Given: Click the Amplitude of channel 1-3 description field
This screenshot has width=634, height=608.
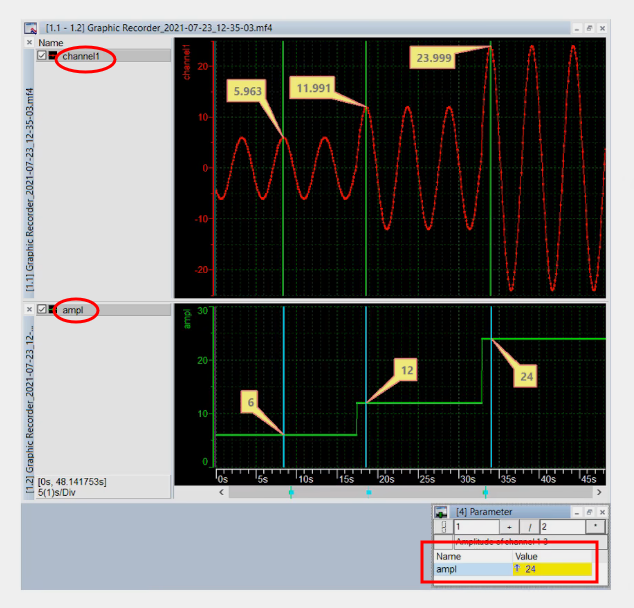Looking at the screenshot, I should pyautogui.click(x=530, y=541).
